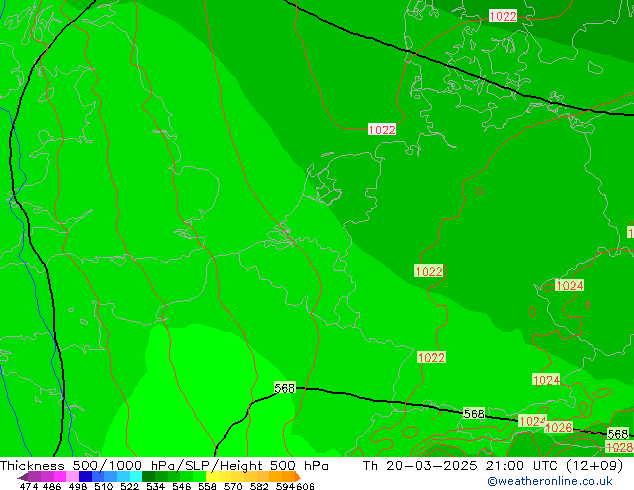Pick the cyan legend swatch above 522
This screenshot has height=490, width=634.
[x=136, y=476]
